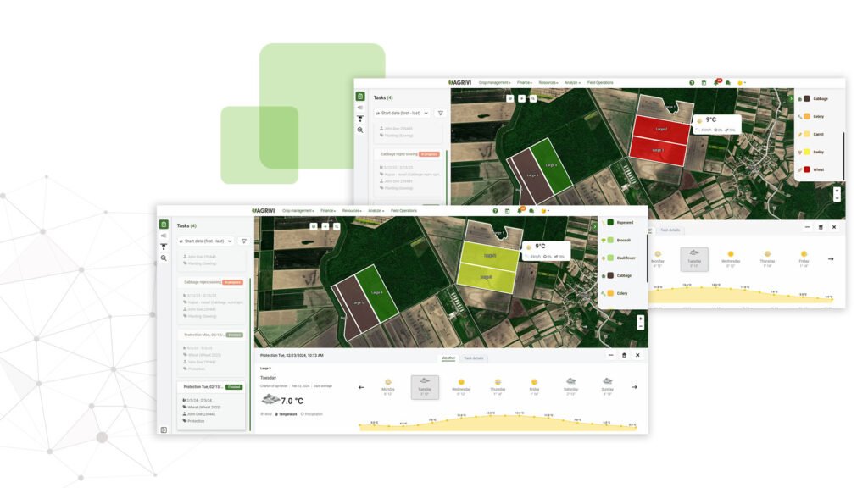Open chat icon in back window header
This screenshot has height=488, width=868.
[x=728, y=82]
